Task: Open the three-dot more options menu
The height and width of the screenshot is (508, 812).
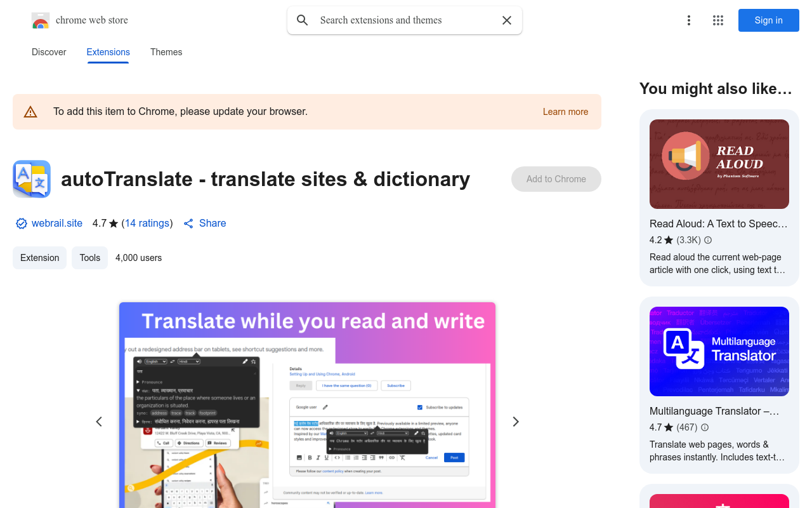Action: pos(689,20)
